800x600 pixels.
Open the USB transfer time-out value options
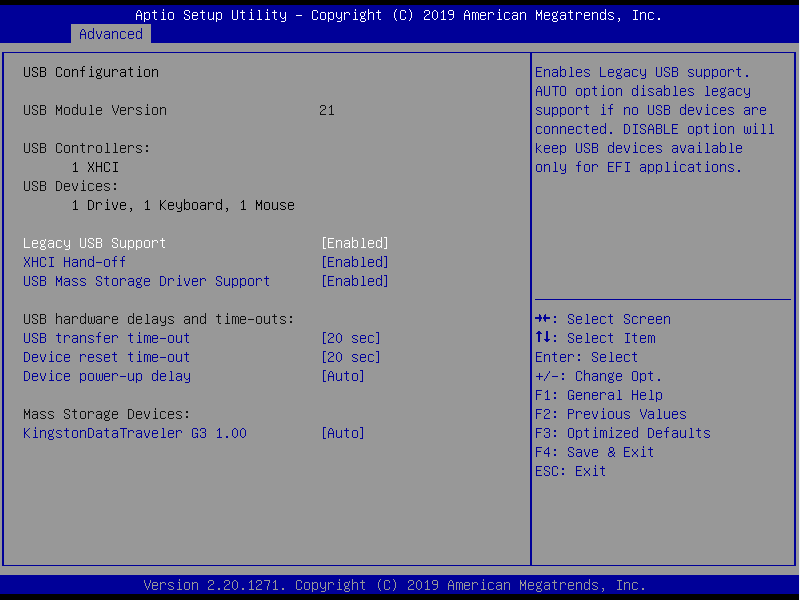[350, 338]
